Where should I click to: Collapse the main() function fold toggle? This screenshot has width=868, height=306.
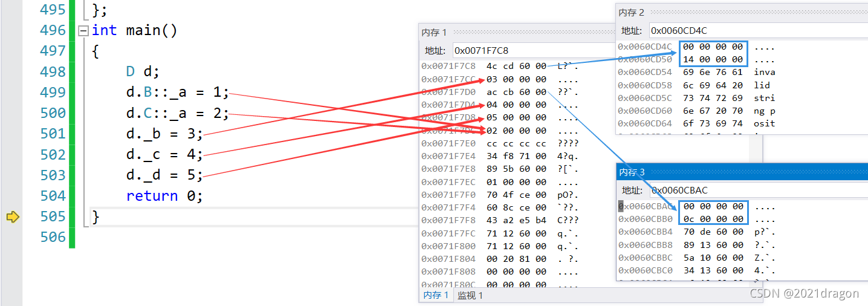[x=83, y=31]
